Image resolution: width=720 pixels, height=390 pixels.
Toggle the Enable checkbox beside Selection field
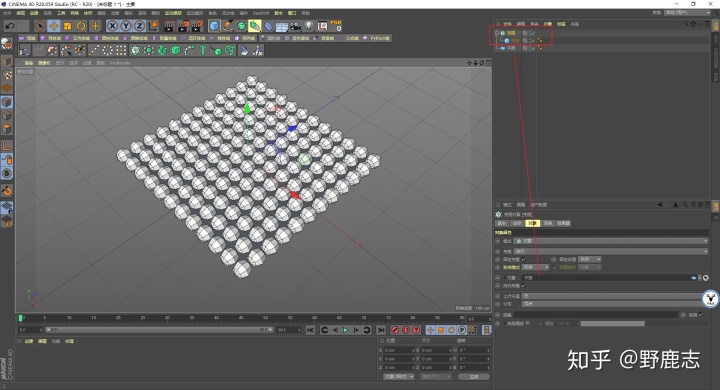[x=701, y=315]
